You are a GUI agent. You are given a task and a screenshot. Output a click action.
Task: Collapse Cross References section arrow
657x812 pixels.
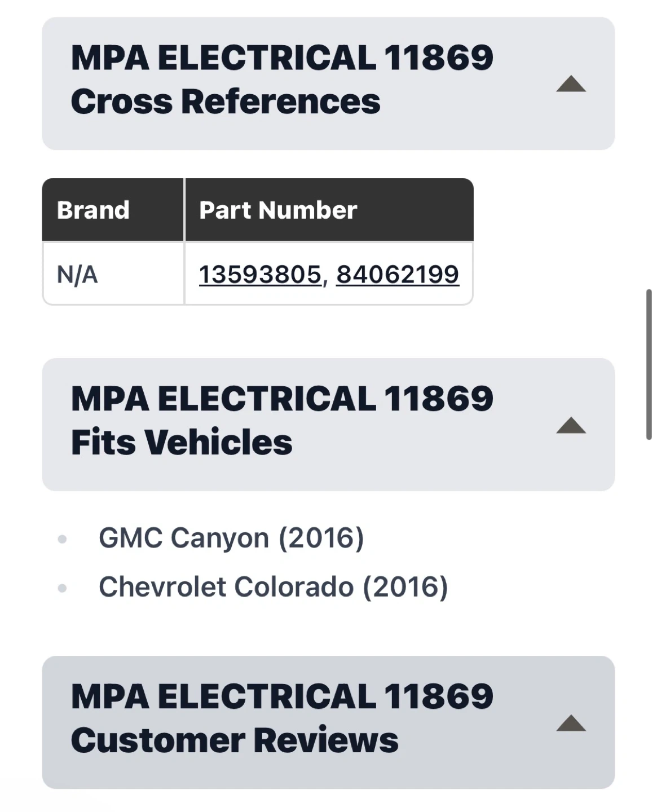571,84
